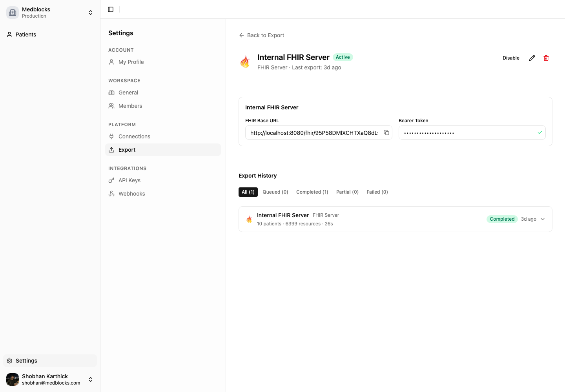
Task: Click the Bearer Token green checkmark
Action: (x=540, y=132)
